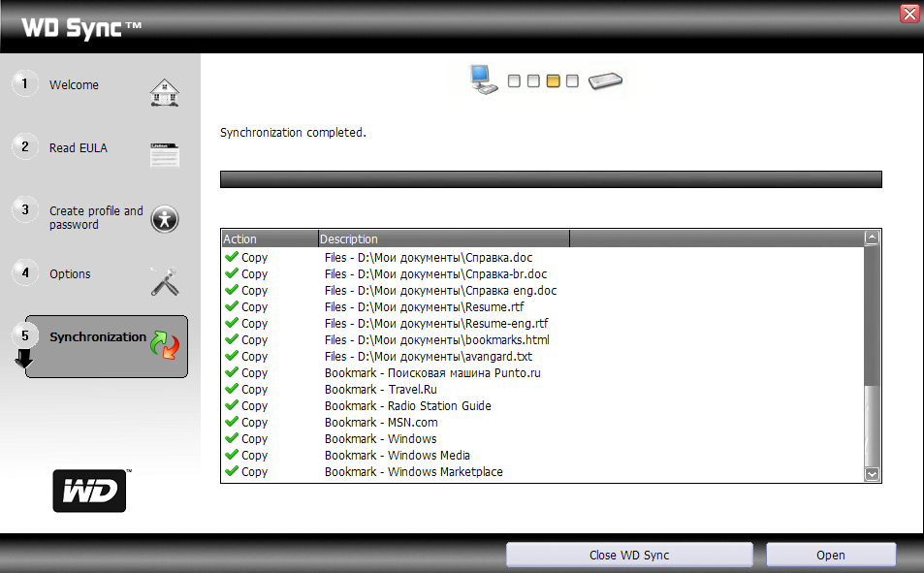Click green checkmark beside Radio Station Guide
Image resolution: width=924 pixels, height=573 pixels.
click(x=232, y=405)
